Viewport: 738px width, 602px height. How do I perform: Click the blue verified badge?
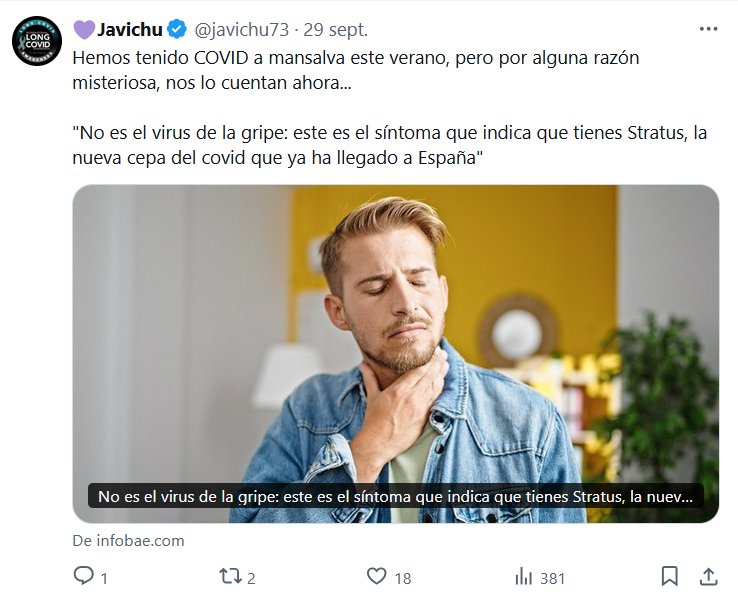point(177,30)
